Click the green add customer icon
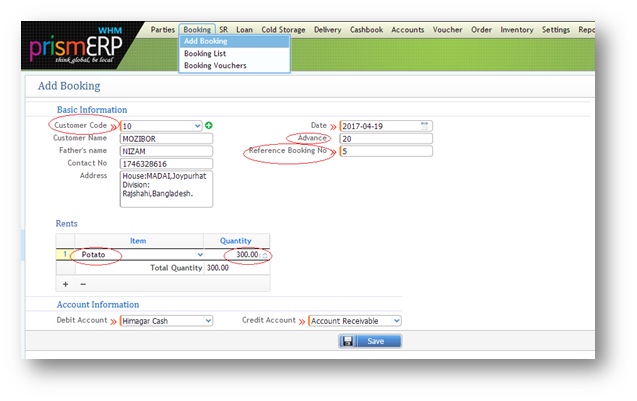The image size is (637, 401). click(x=210, y=126)
